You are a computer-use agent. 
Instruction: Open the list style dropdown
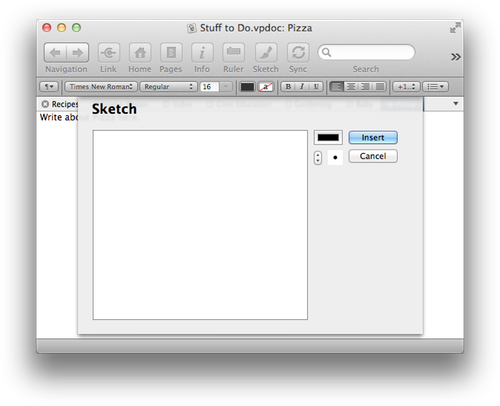click(435, 87)
